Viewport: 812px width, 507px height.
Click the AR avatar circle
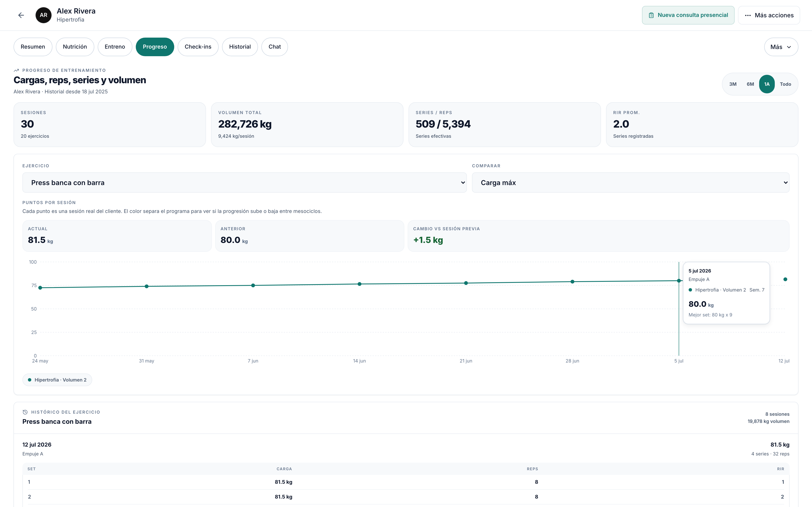coord(44,15)
